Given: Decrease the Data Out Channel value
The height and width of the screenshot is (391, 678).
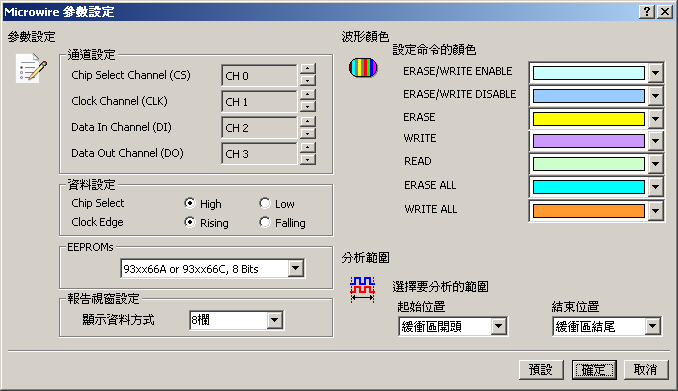Looking at the screenshot, I should click(x=307, y=159).
